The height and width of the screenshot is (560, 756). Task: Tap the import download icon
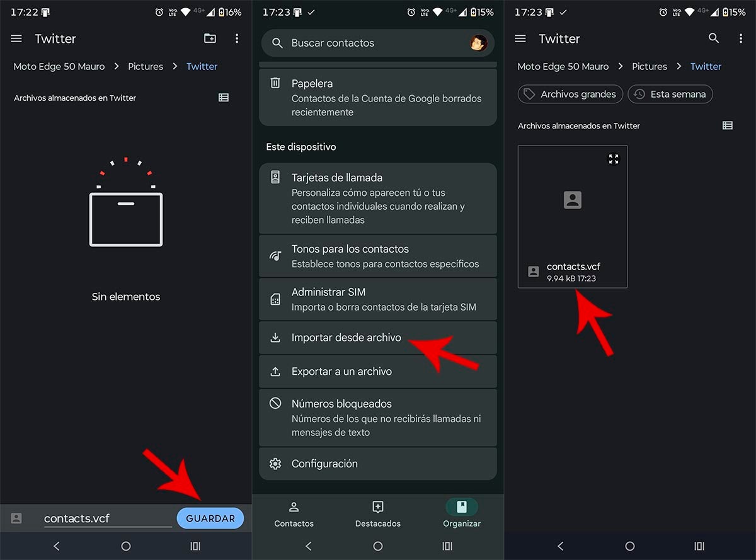275,338
